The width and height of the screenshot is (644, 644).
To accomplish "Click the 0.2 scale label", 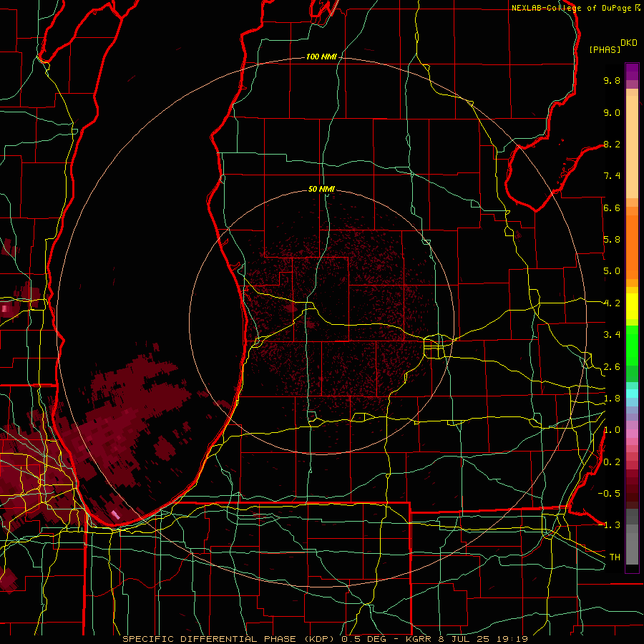I will tap(612, 462).
